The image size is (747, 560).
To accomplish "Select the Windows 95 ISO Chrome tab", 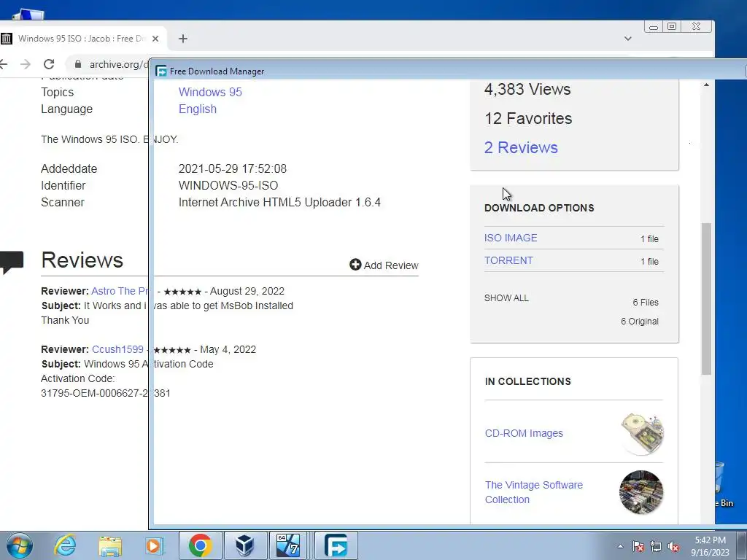I will tap(83, 39).
